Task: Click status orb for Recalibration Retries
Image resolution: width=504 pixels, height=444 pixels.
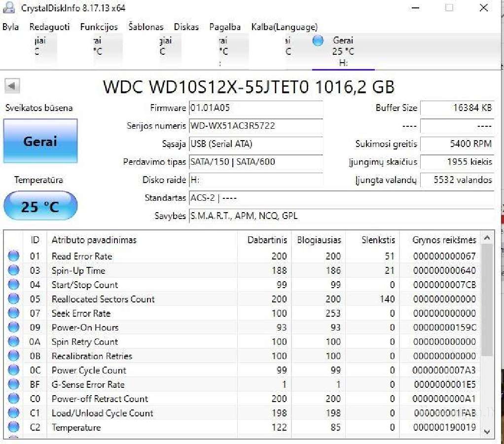Action: coord(13,356)
